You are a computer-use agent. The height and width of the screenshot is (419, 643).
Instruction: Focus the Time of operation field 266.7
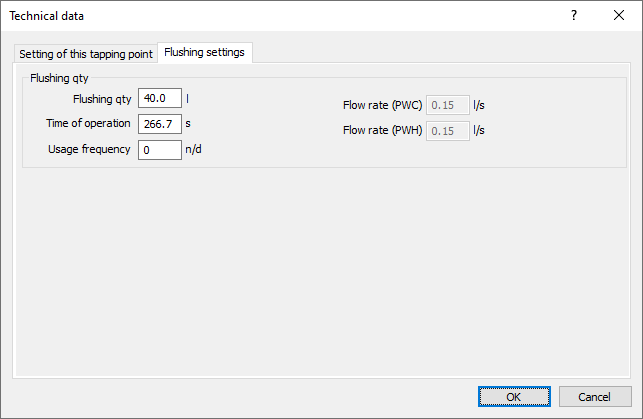pyautogui.click(x=160, y=124)
